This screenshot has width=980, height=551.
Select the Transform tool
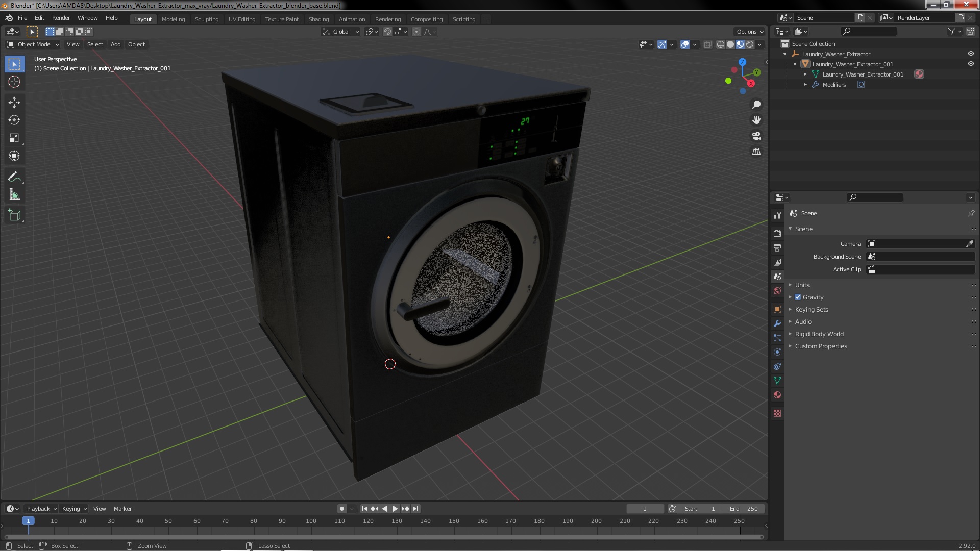click(14, 156)
